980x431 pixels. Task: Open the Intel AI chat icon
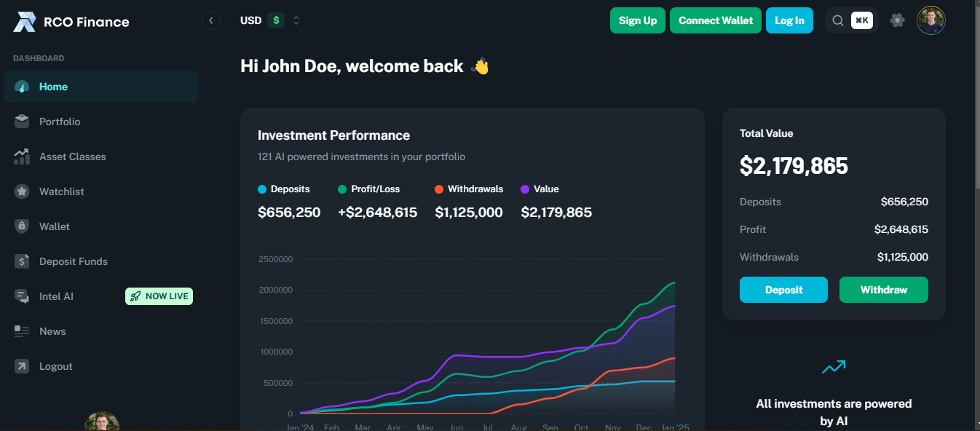click(x=22, y=296)
